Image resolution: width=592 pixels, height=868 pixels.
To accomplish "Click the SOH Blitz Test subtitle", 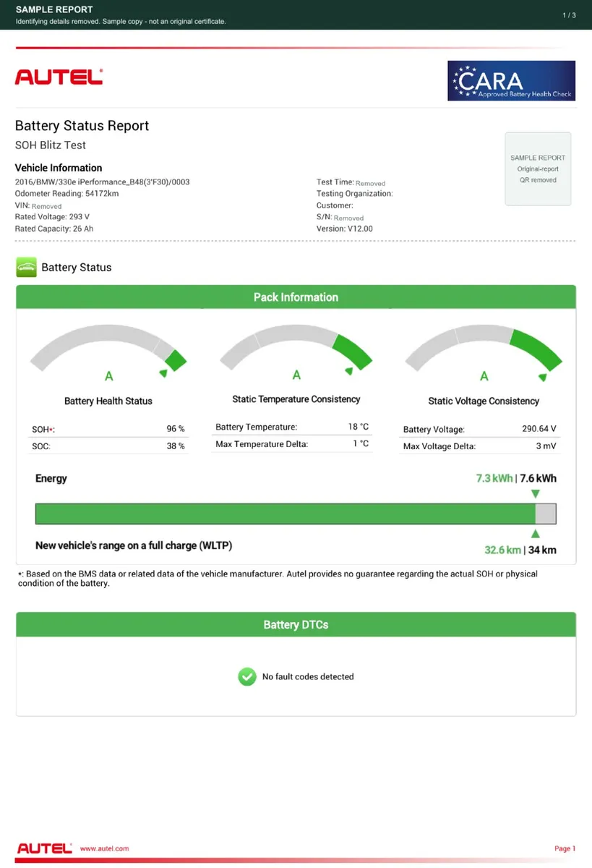I will pyautogui.click(x=51, y=145).
